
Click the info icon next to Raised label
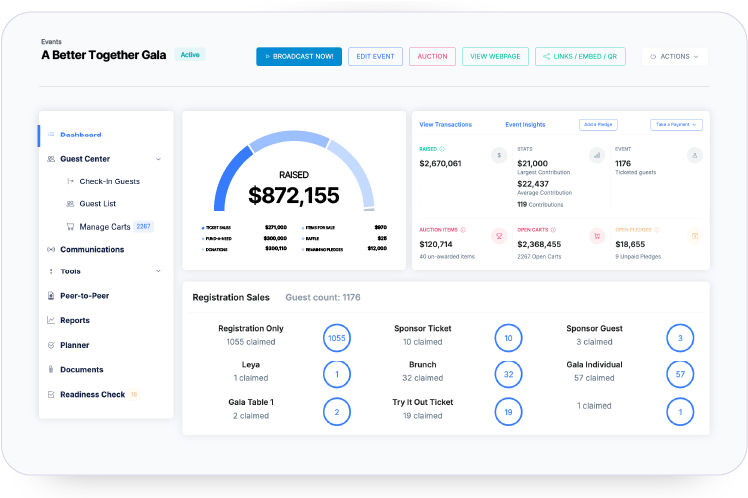coord(443,149)
